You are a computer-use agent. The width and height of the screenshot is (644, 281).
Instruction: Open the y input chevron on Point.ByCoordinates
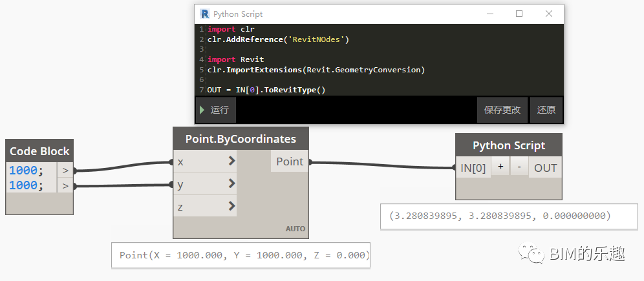(x=231, y=183)
